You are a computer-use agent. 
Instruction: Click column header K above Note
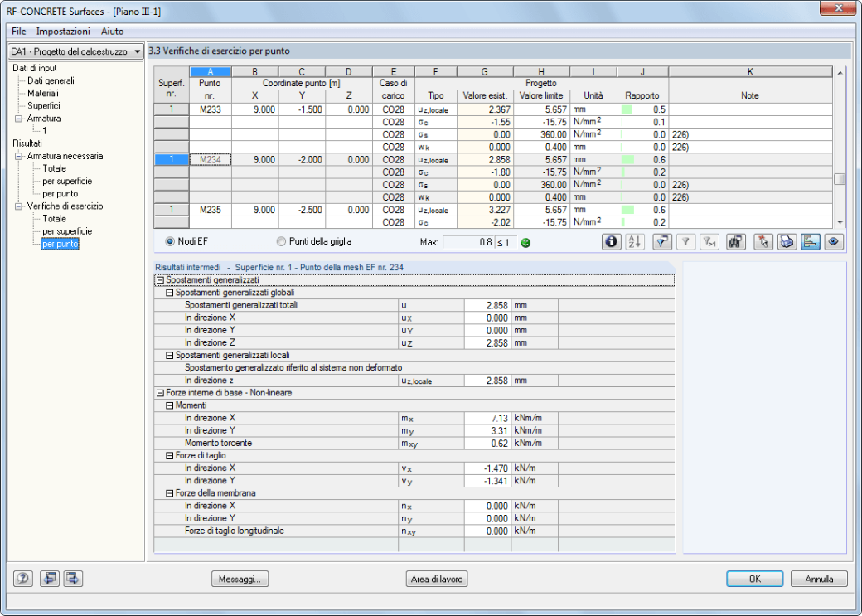[750, 72]
